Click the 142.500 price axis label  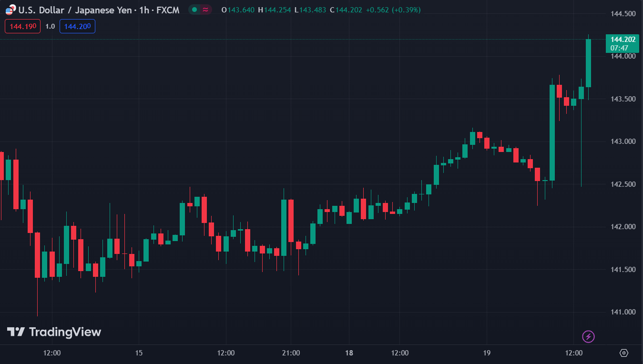(x=623, y=184)
